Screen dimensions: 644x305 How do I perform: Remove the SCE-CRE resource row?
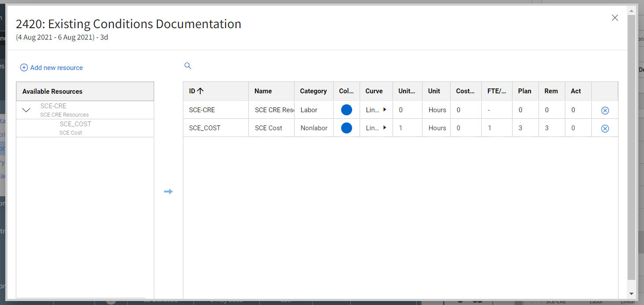coord(605,110)
